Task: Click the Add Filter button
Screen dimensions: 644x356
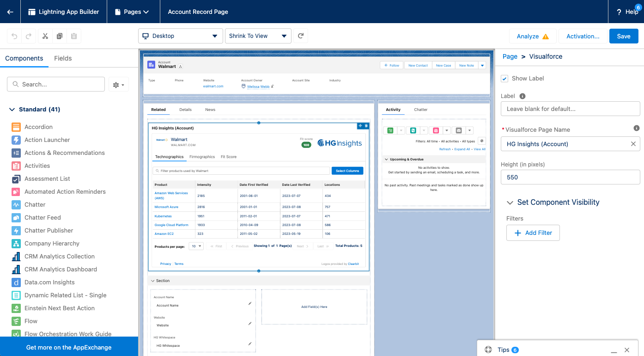Action: (x=533, y=233)
